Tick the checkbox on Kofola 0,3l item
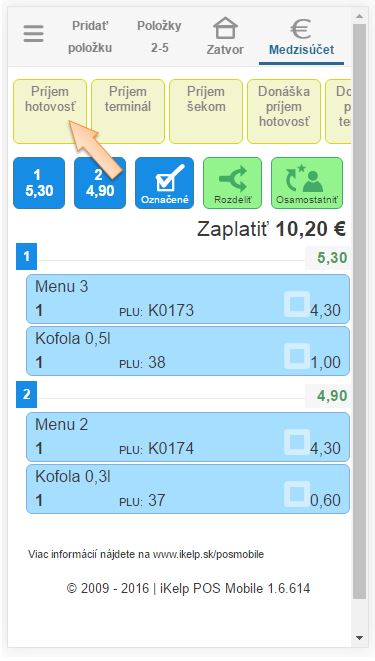Image resolution: width=375 pixels, height=661 pixels. tap(297, 494)
